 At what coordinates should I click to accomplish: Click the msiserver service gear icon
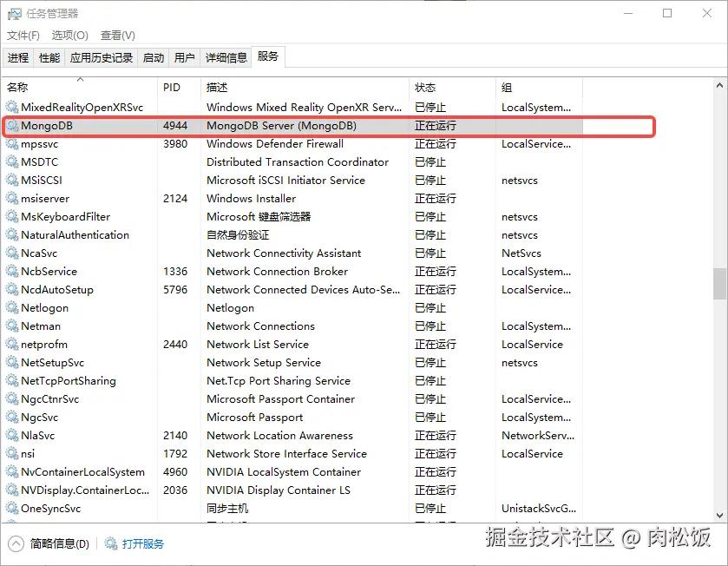pos(12,199)
